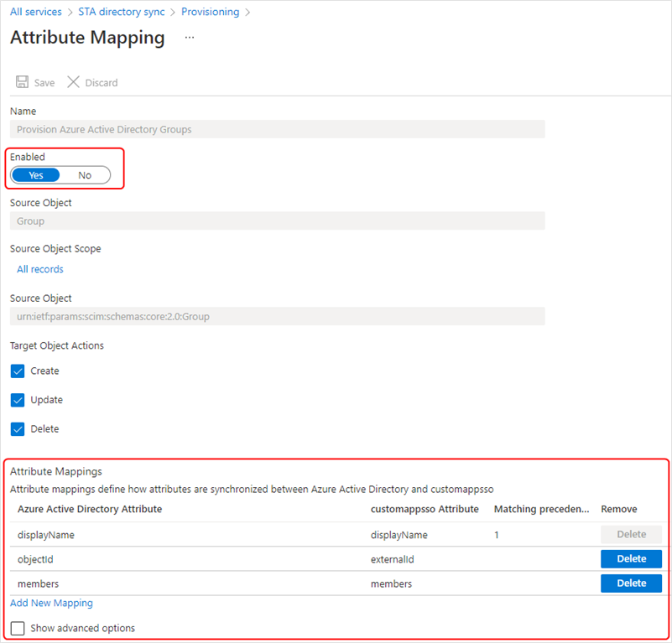Set Enabled toggle to Yes
672x643 pixels.
point(36,175)
